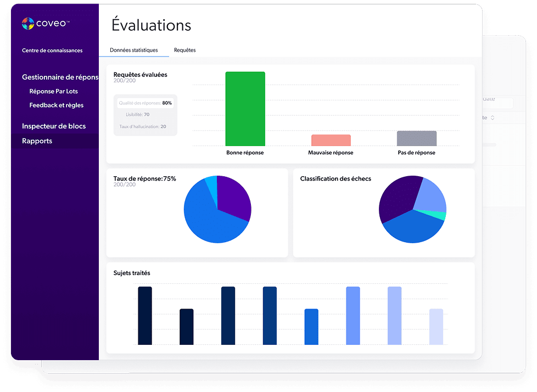
Task: Select Feedback et règles in the sidebar
Action: (56, 105)
